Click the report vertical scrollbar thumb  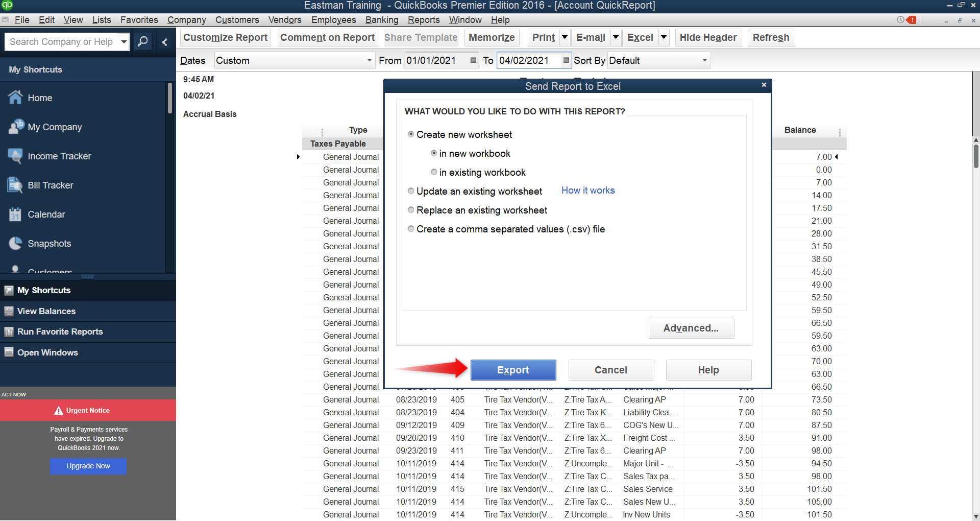pyautogui.click(x=976, y=156)
